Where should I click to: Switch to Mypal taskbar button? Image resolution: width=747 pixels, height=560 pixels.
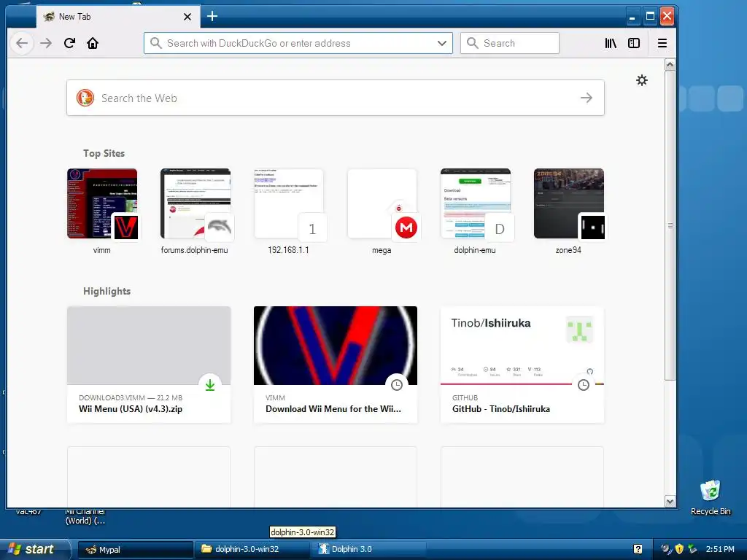(135, 550)
